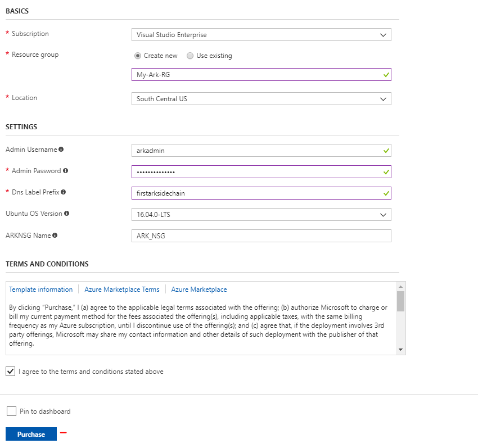Click the info icon beside Admin Password
478x448 pixels.
point(65,171)
